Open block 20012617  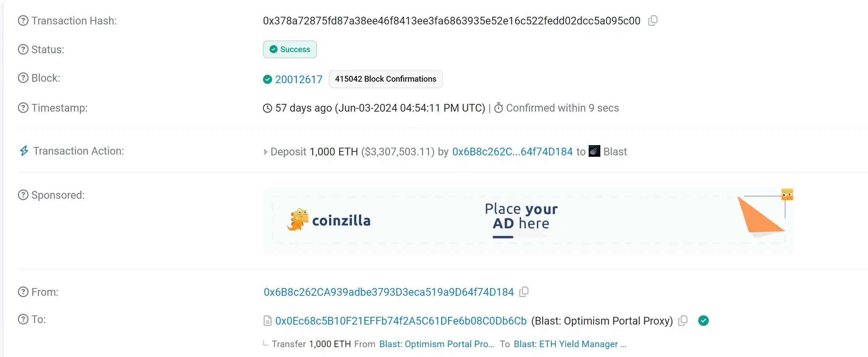299,79
